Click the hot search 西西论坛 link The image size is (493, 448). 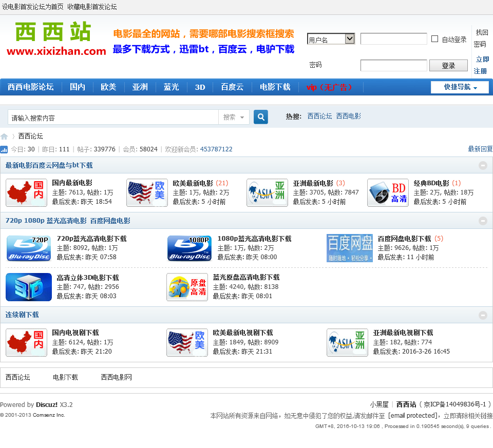pyautogui.click(x=319, y=116)
